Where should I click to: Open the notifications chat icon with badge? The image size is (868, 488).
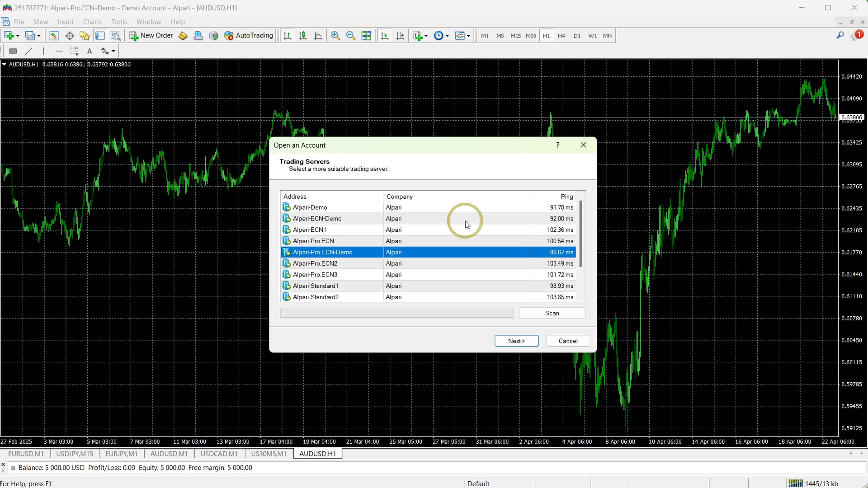pos(857,35)
